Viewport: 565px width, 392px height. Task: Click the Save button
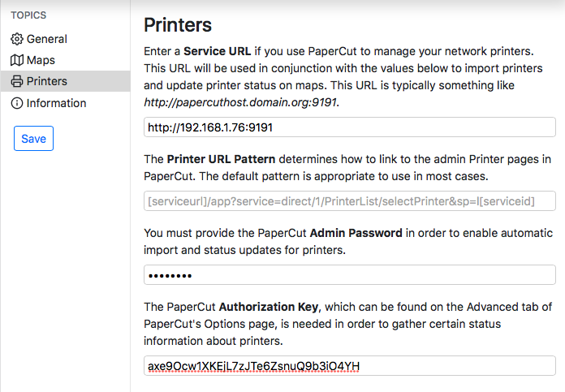[x=33, y=138]
